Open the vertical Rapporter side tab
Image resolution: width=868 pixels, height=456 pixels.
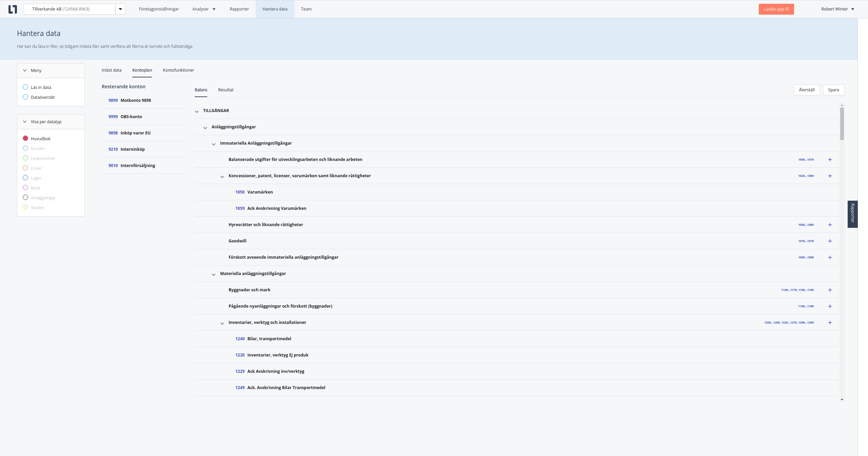852,214
